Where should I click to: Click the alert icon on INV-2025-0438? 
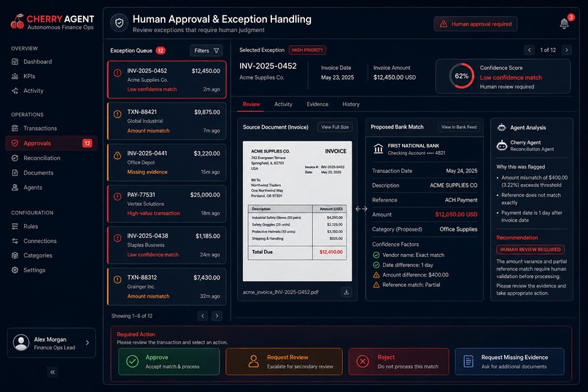click(x=117, y=238)
